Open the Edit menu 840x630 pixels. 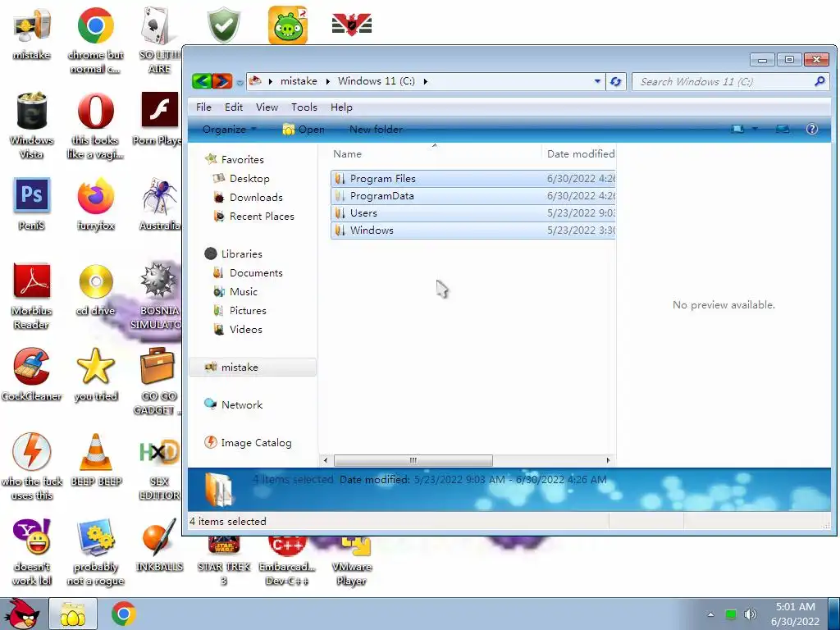coord(234,107)
